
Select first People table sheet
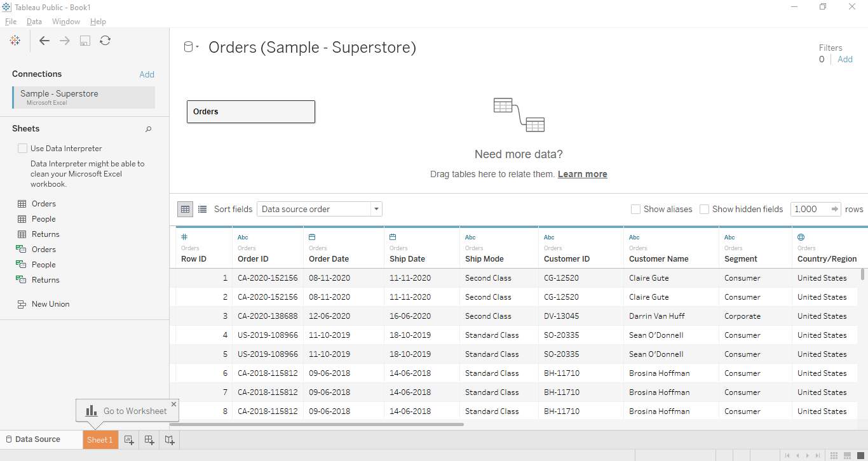tap(44, 219)
